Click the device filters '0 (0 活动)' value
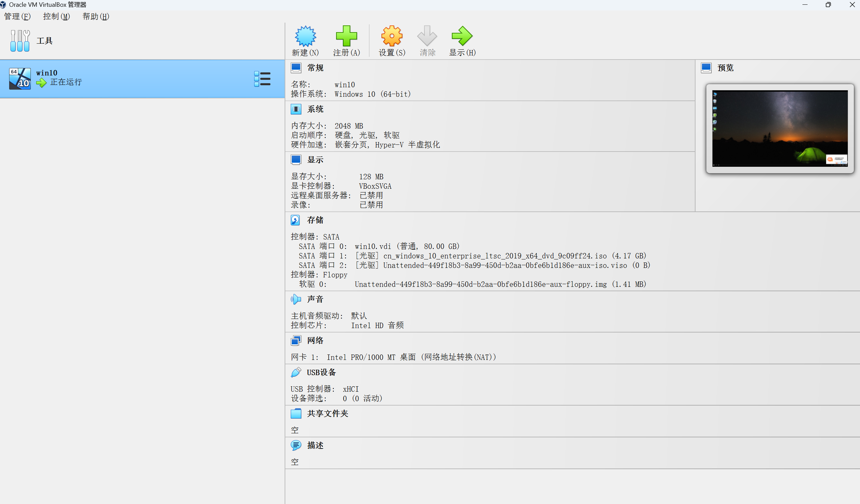Screen dimensions: 860x504 click(x=362, y=398)
